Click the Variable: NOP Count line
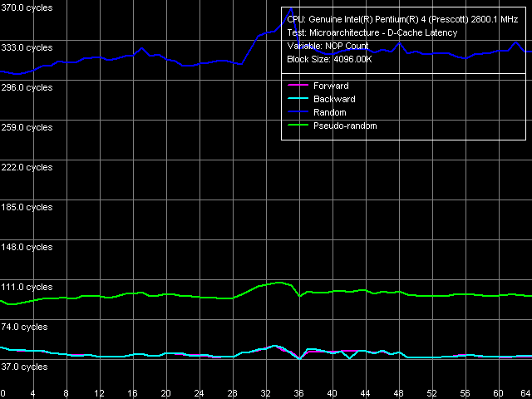The image size is (532, 399). (x=328, y=47)
